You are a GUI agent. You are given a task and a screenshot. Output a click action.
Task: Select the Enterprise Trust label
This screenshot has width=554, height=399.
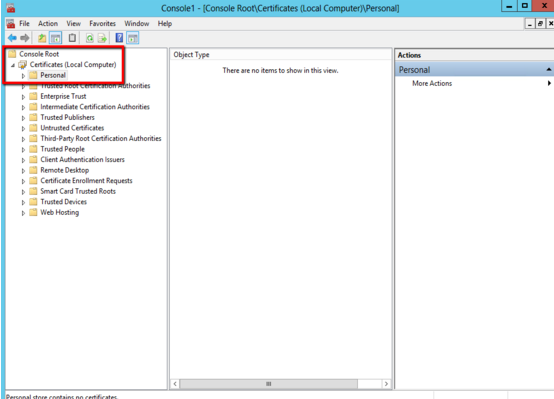coord(63,96)
